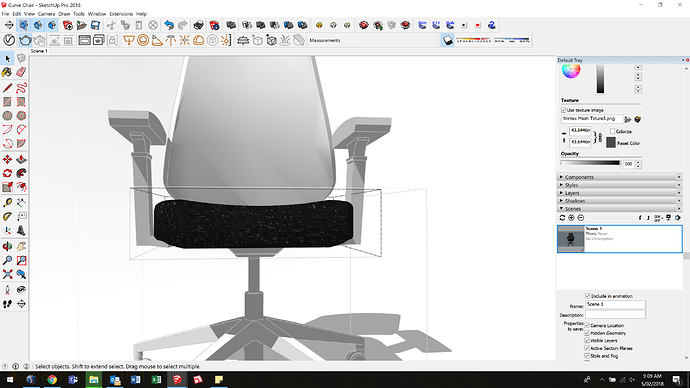Switch to the Scene 1 tab
This screenshot has height=388, width=690.
(39, 51)
